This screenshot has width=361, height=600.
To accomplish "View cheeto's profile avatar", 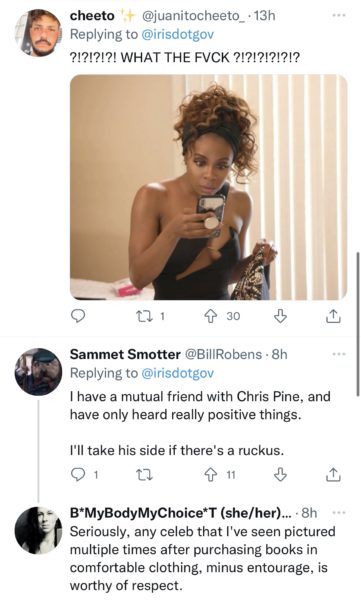I will [38, 33].
